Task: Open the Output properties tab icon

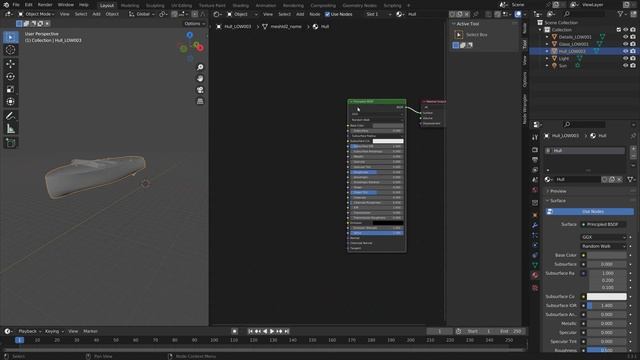Action: pos(535,160)
